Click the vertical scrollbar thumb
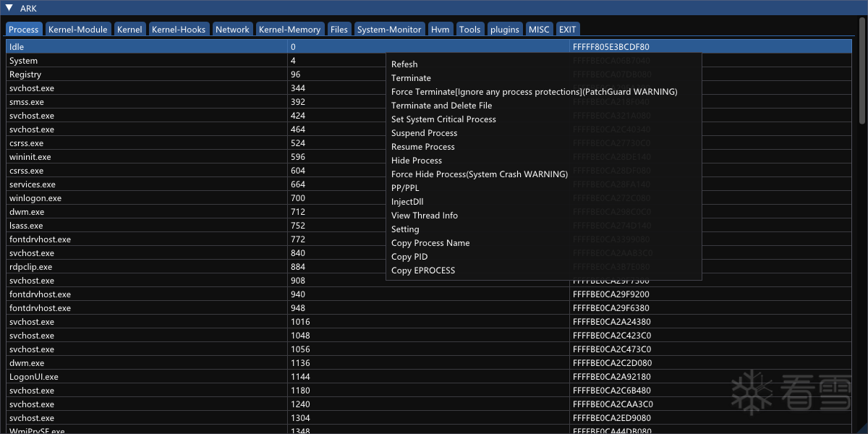The height and width of the screenshot is (434, 868). (861, 72)
